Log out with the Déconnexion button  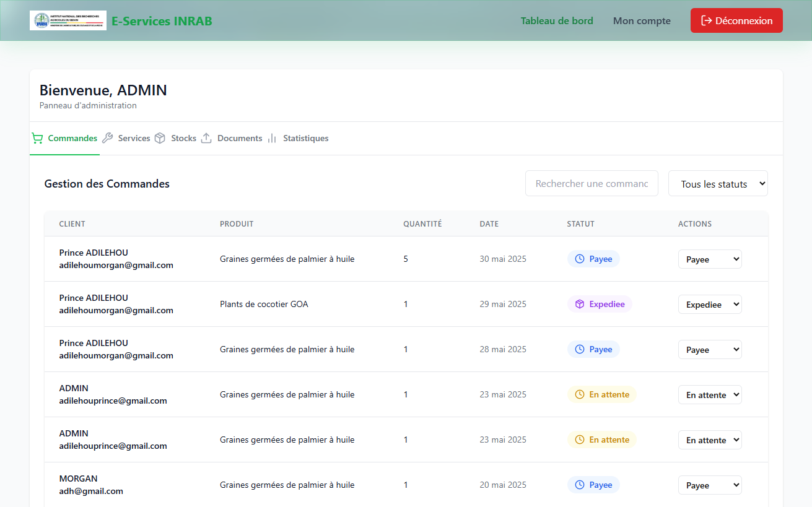[736, 20]
